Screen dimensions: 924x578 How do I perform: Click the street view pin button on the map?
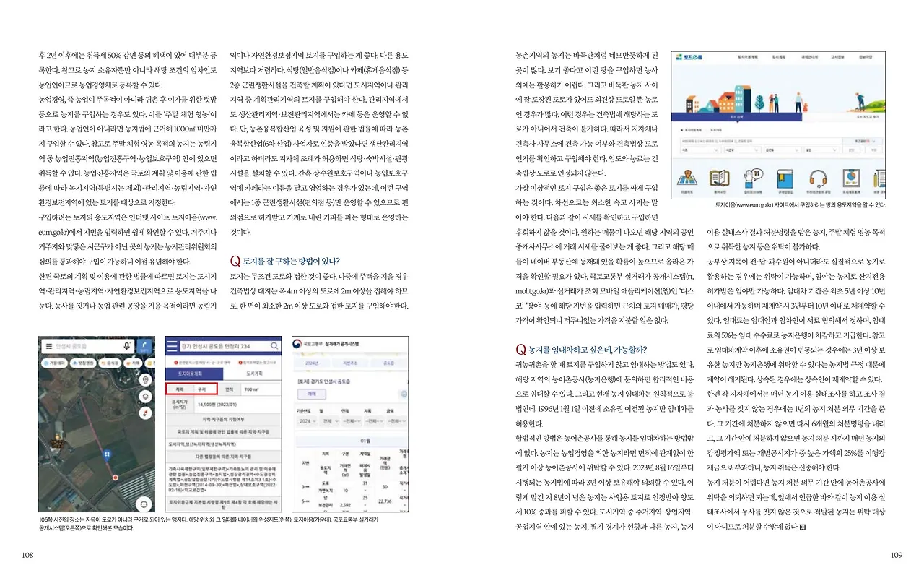pyautogui.click(x=146, y=380)
